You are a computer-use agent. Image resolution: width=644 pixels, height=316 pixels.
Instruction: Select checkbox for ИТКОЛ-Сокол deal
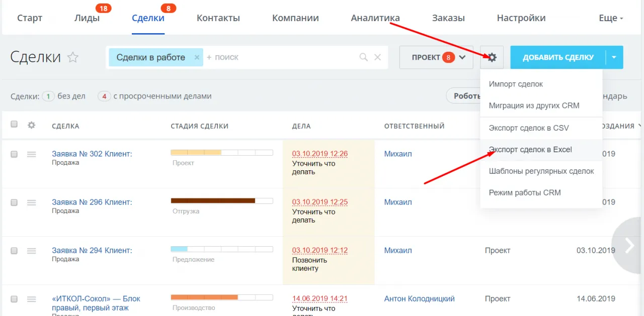(x=14, y=299)
